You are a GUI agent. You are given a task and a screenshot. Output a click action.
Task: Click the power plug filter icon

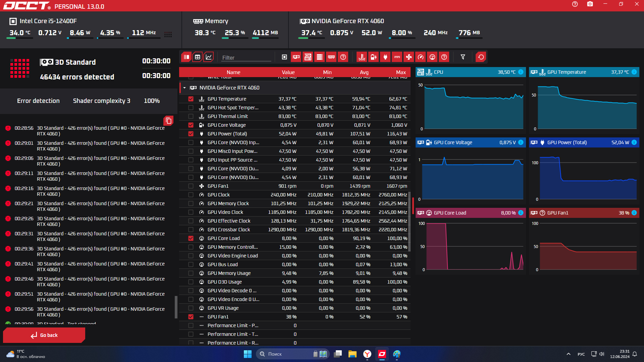pos(385,57)
